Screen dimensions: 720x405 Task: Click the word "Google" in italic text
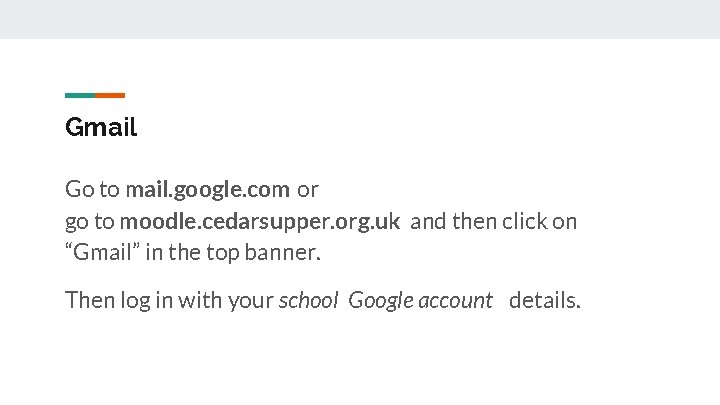[x=381, y=300]
